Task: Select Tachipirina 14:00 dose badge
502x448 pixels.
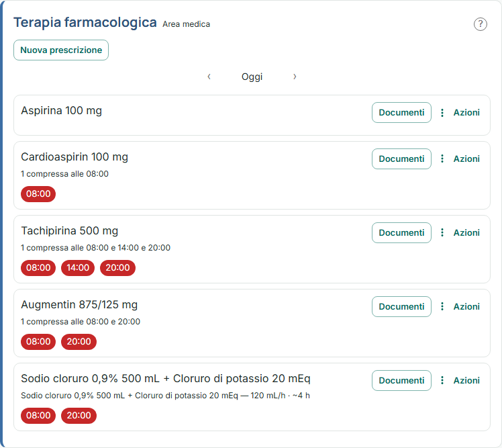Action: [x=78, y=267]
